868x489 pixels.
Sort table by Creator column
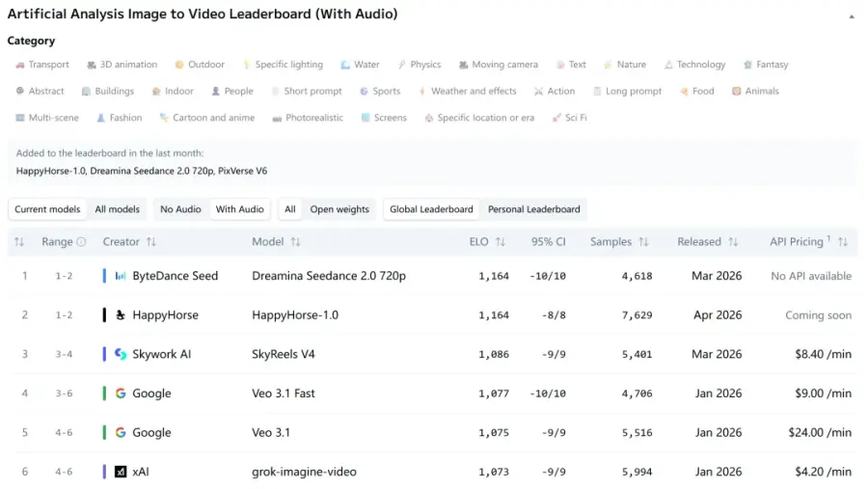(151, 242)
